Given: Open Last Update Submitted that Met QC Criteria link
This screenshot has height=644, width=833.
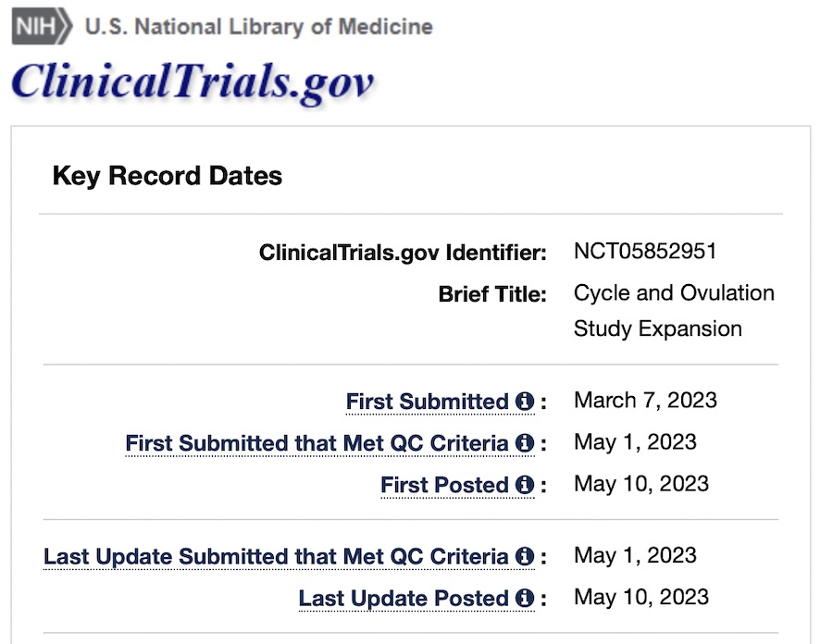Looking at the screenshot, I should (x=276, y=557).
